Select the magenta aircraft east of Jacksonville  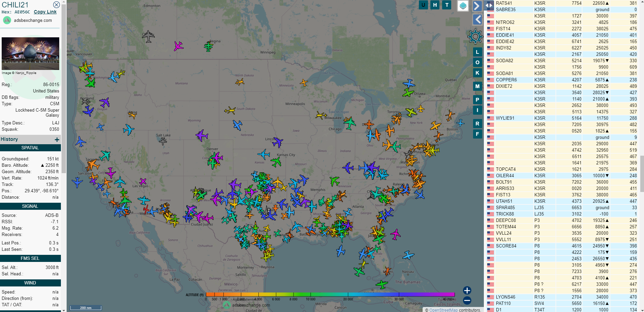coord(395,234)
